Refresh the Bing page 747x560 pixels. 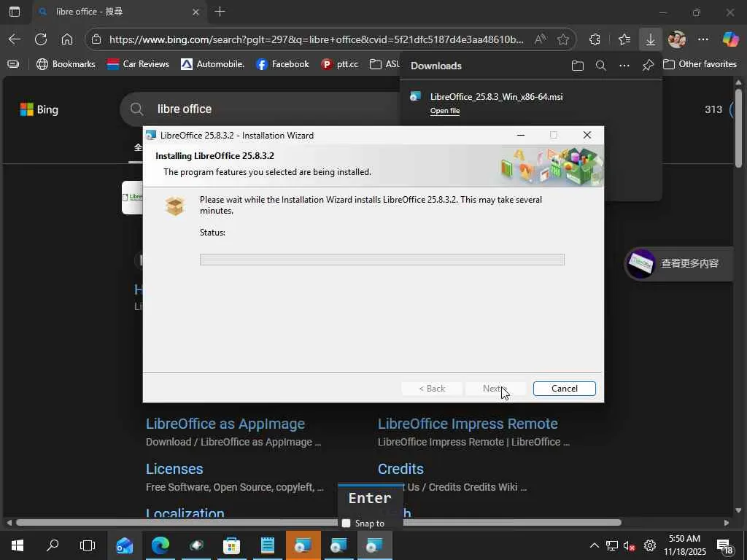pyautogui.click(x=41, y=39)
